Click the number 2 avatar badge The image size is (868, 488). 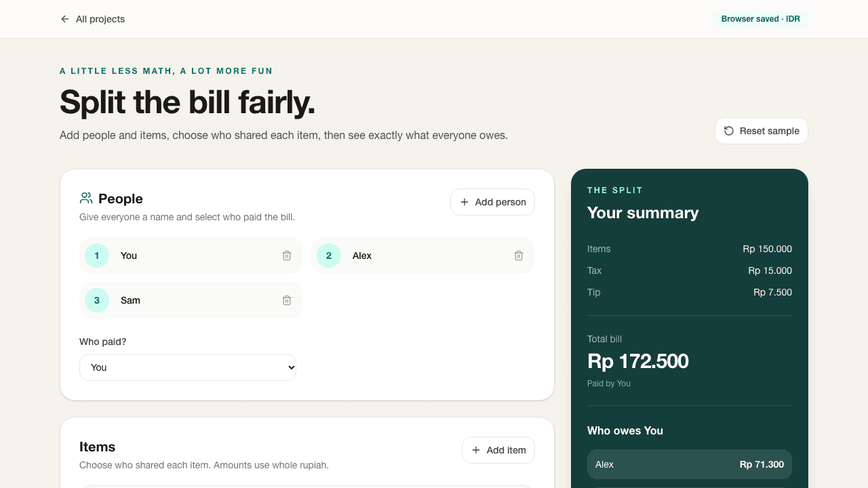coord(329,256)
